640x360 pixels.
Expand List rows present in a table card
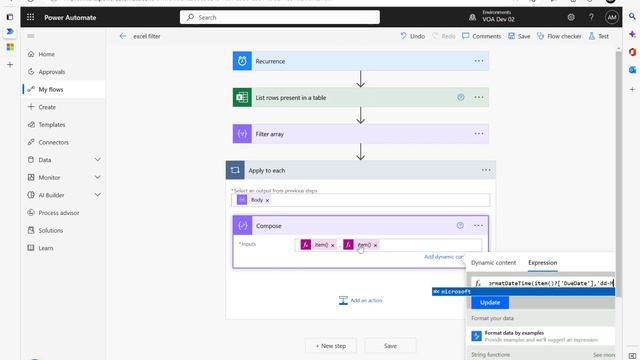[x=360, y=98]
